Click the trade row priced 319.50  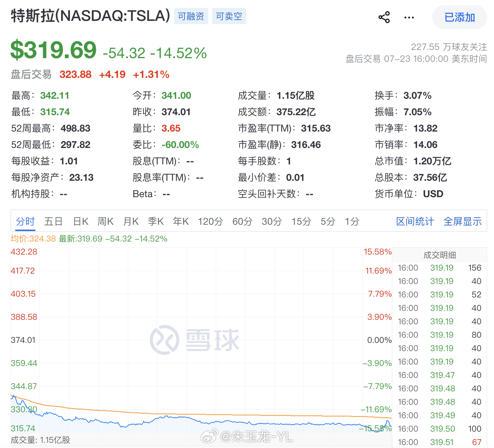[440, 429]
